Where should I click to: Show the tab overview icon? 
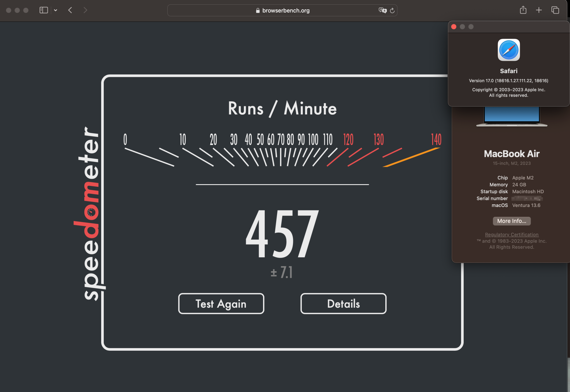pos(555,10)
